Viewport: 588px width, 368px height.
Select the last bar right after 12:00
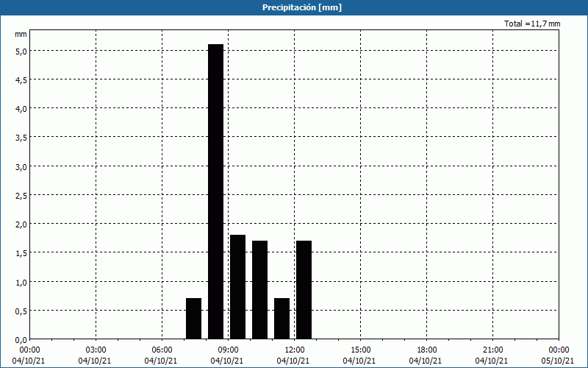coord(304,290)
